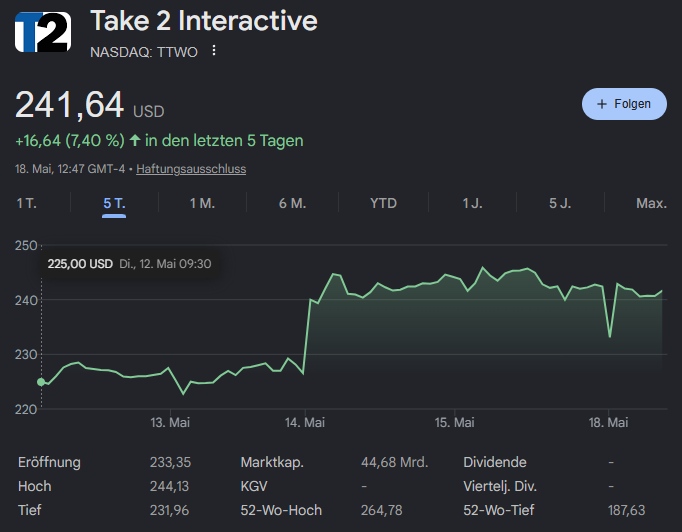The image size is (682, 532).
Task: Click the Folgen button
Action: pos(624,104)
